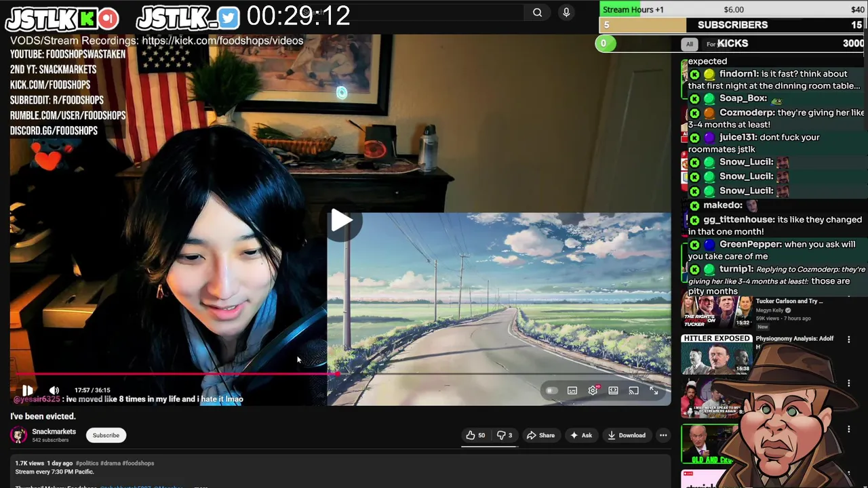Image resolution: width=868 pixels, height=488 pixels.
Task: Open player settings gear menu
Action: coord(593,390)
